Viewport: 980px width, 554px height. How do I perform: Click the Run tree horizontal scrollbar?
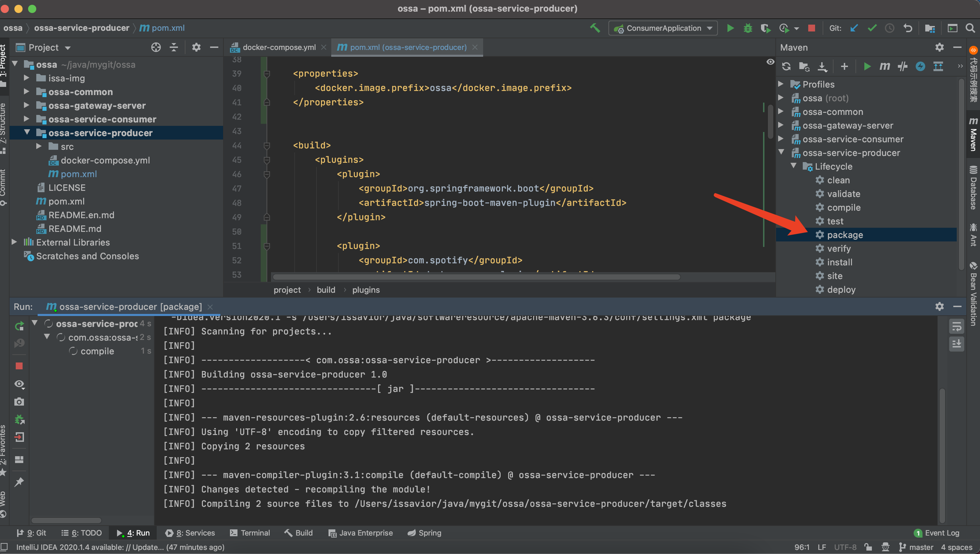coord(66,520)
